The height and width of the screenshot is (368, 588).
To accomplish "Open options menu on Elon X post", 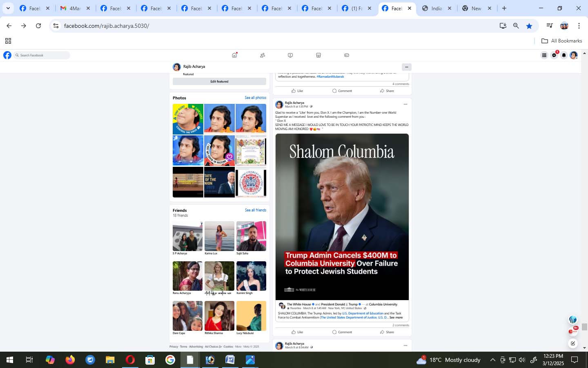I will (405, 104).
